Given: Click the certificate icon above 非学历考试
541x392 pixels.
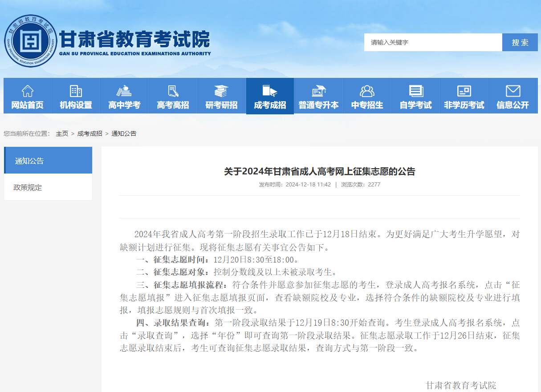Looking at the screenshot, I should [x=464, y=91].
